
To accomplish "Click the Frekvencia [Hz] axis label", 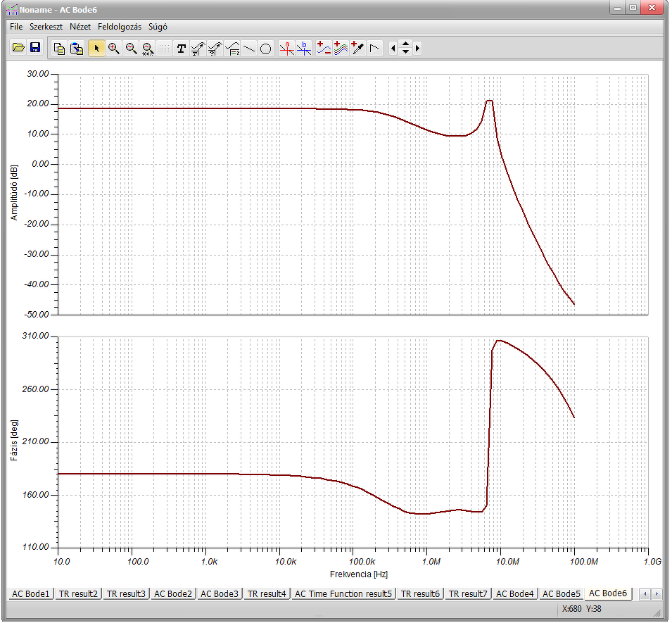I will click(359, 574).
